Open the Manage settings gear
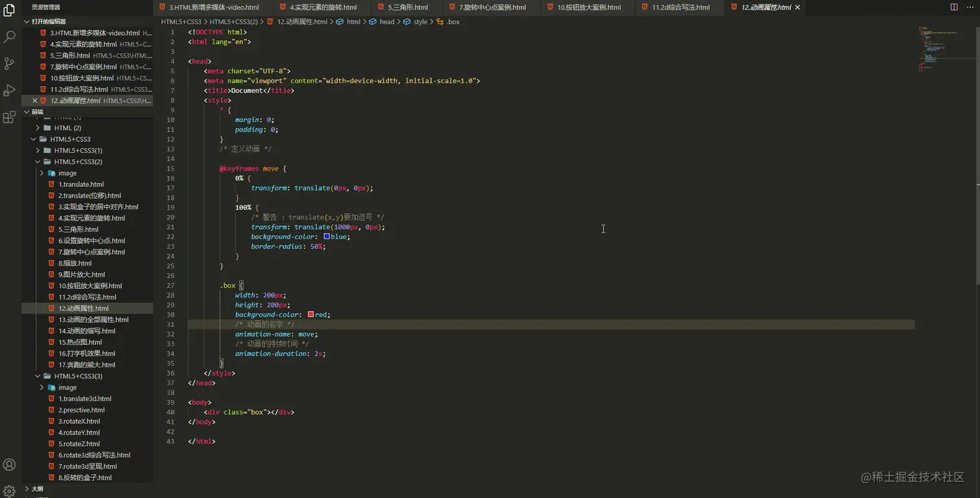This screenshot has height=498, width=980. 9,490
